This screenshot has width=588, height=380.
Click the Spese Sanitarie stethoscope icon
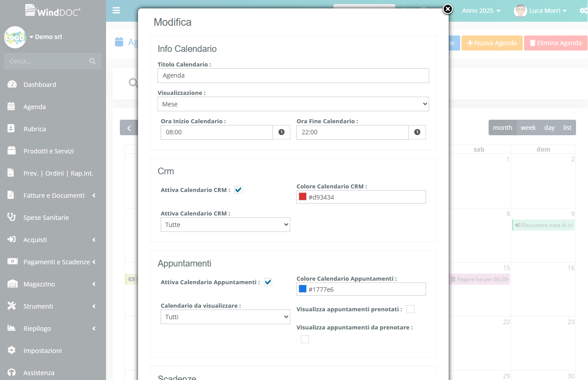click(12, 217)
